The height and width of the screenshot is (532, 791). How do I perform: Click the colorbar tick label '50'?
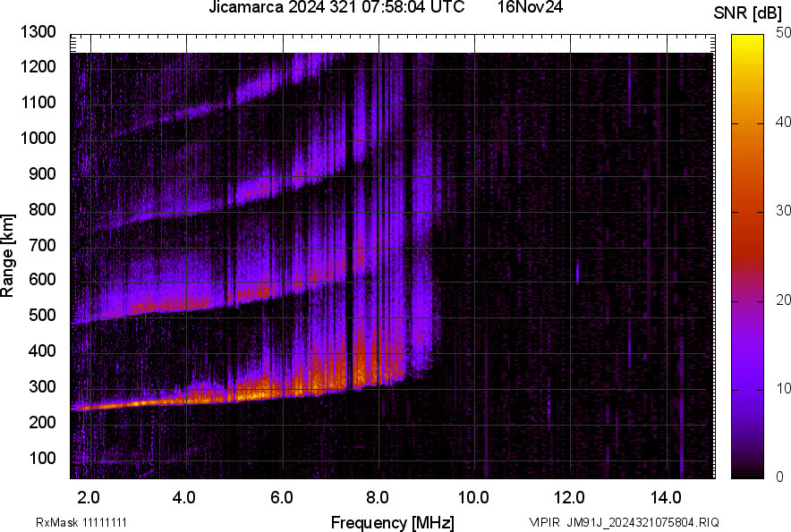784,33
